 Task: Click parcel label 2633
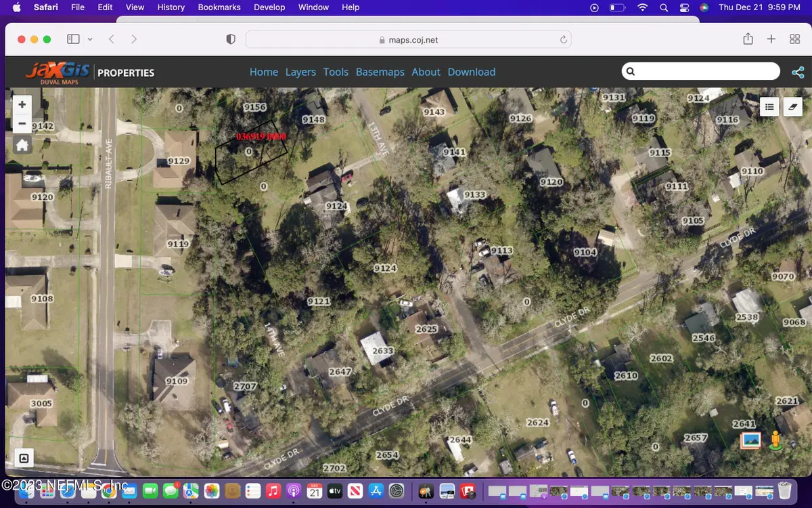click(382, 351)
